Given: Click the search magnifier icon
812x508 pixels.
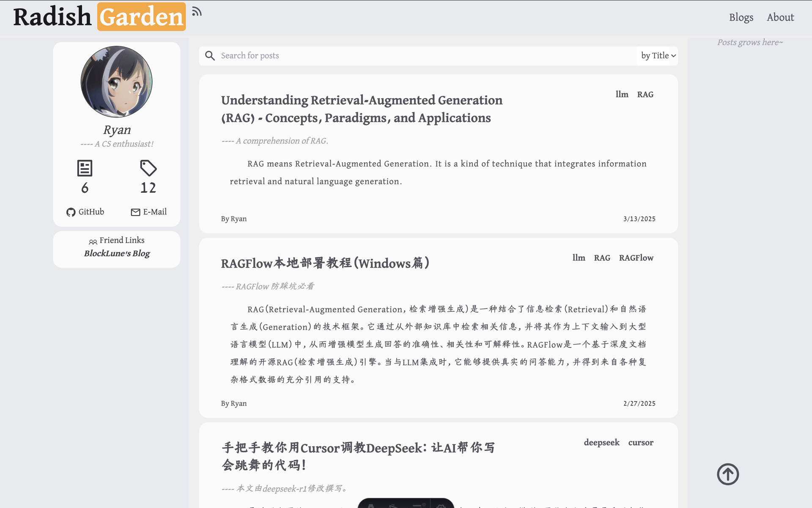Looking at the screenshot, I should tap(210, 55).
